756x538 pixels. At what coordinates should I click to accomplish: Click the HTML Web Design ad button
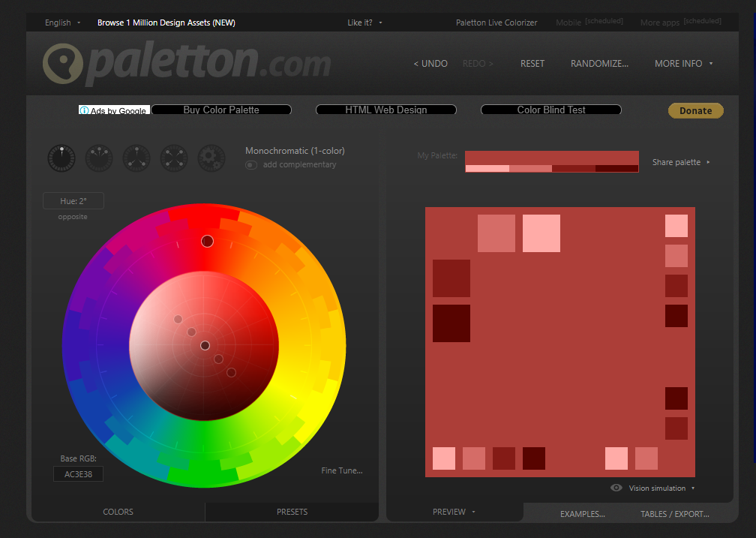click(385, 110)
